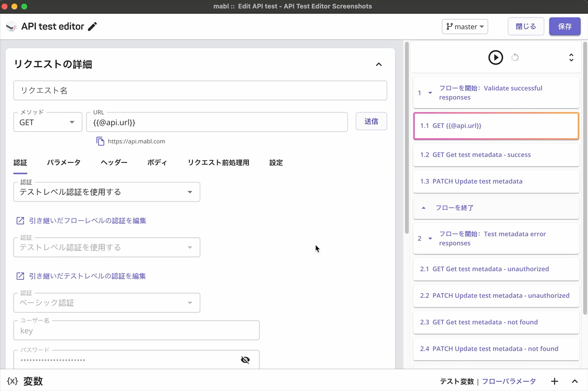Copy the resolved URL https://api.mabl.com
Screen dimensions: 588x391
point(100,141)
